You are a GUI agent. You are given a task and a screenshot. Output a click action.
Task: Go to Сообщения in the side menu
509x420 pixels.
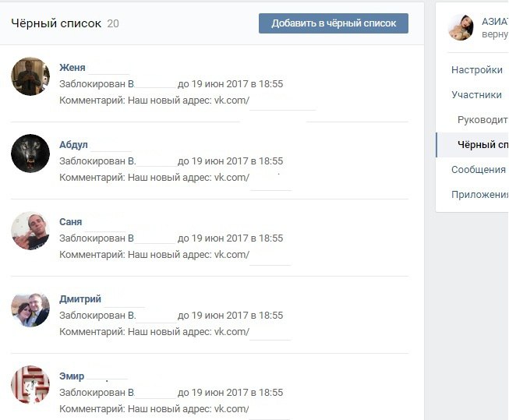click(x=479, y=169)
